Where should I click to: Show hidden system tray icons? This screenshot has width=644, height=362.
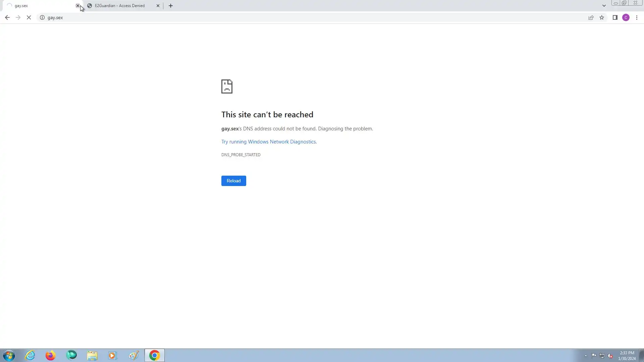[x=586, y=356]
